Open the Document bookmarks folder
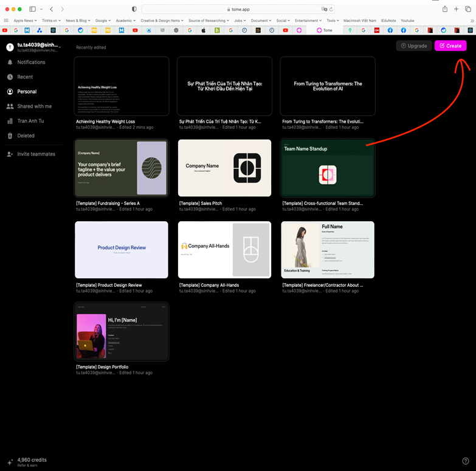This screenshot has height=471, width=476. point(261,21)
